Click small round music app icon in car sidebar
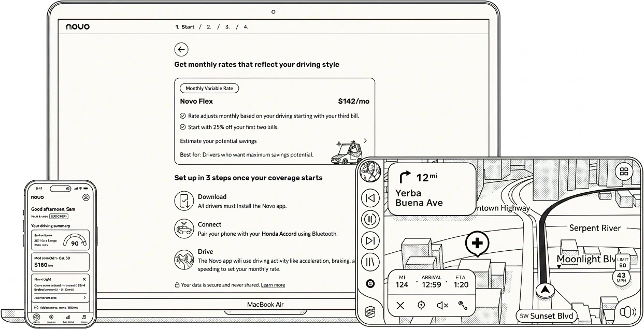This screenshot has height=329, width=644. click(x=370, y=283)
